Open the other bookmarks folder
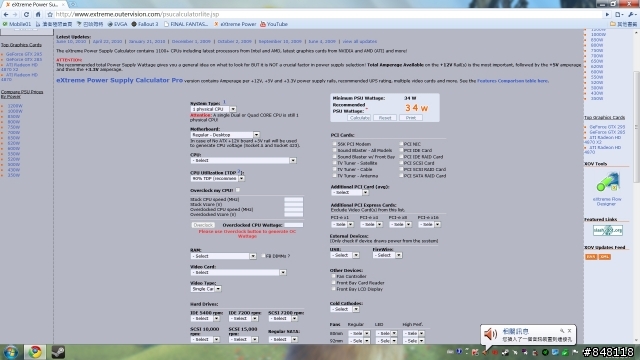 click(623, 24)
